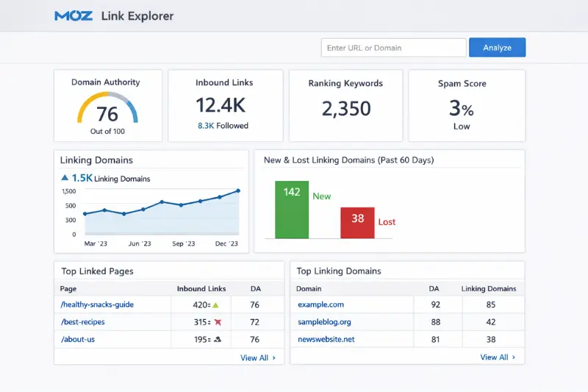Click the 12.4K Inbound Links value
The height and width of the screenshot is (392, 588).
220,105
